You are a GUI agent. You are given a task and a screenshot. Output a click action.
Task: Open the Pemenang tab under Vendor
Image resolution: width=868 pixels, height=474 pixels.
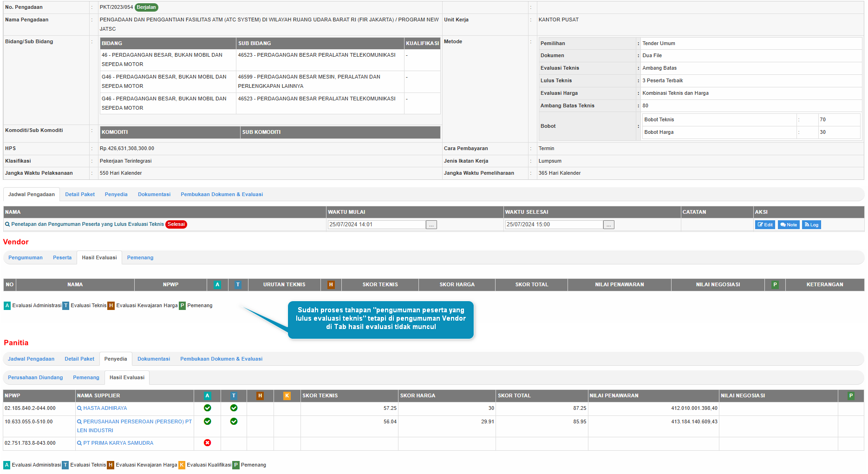coord(140,258)
